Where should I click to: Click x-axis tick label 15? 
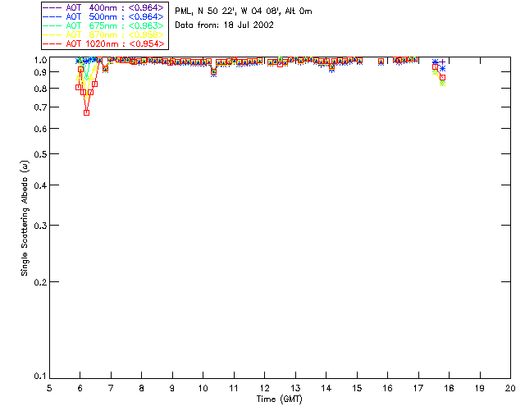357,388
